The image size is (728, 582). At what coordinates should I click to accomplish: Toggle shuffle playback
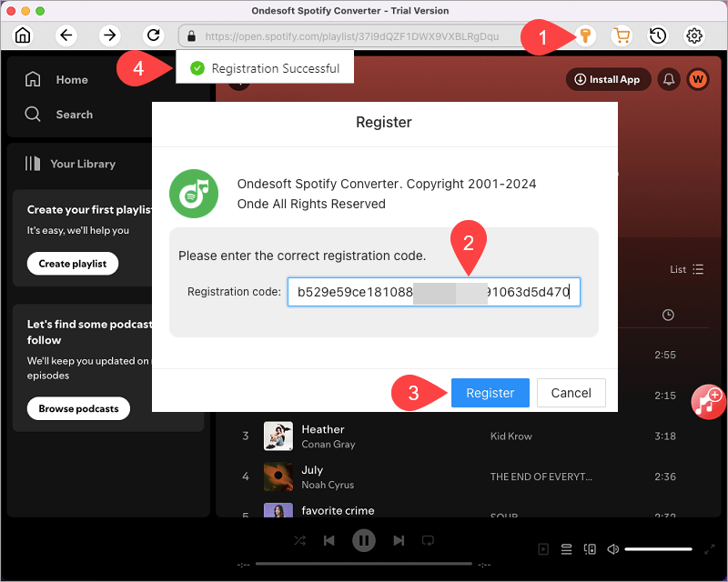coord(300,540)
